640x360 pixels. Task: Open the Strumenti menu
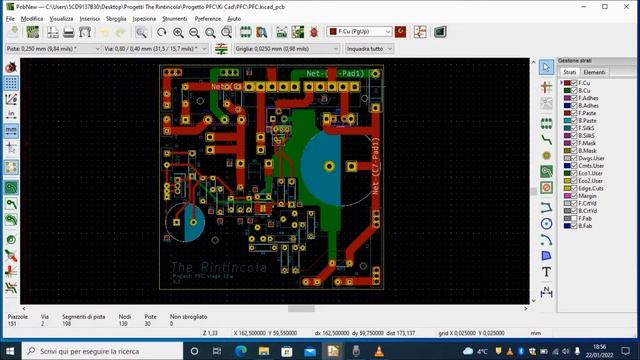[175, 19]
